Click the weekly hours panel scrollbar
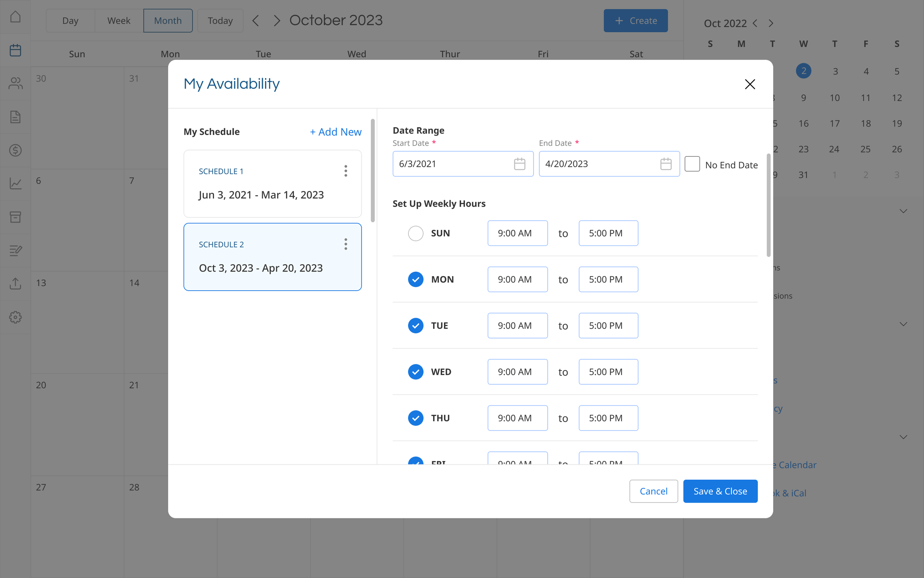This screenshot has width=924, height=578. coord(768,205)
